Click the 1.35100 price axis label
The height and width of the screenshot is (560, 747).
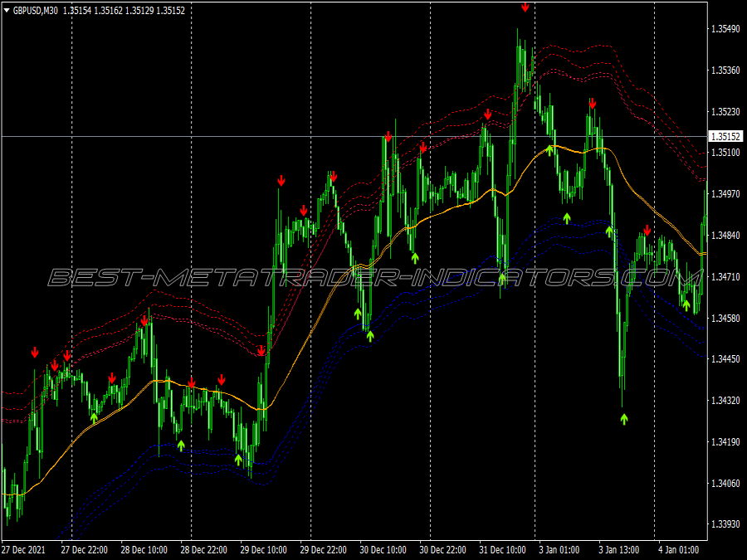[725, 153]
